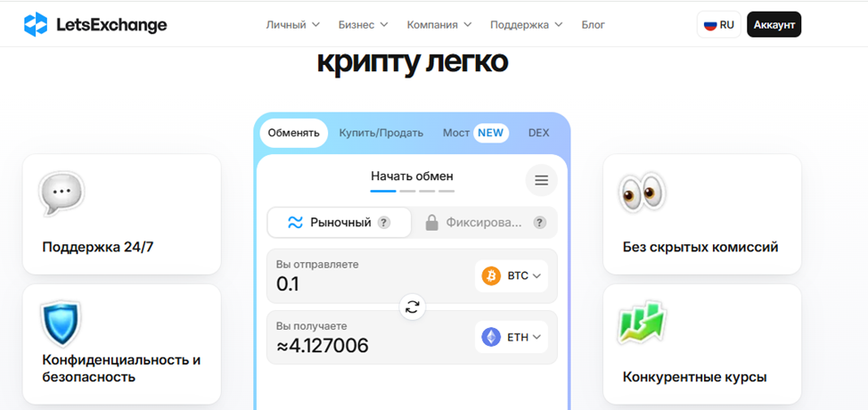Click the Вы отправляете label
The height and width of the screenshot is (410, 868).
tap(317, 265)
